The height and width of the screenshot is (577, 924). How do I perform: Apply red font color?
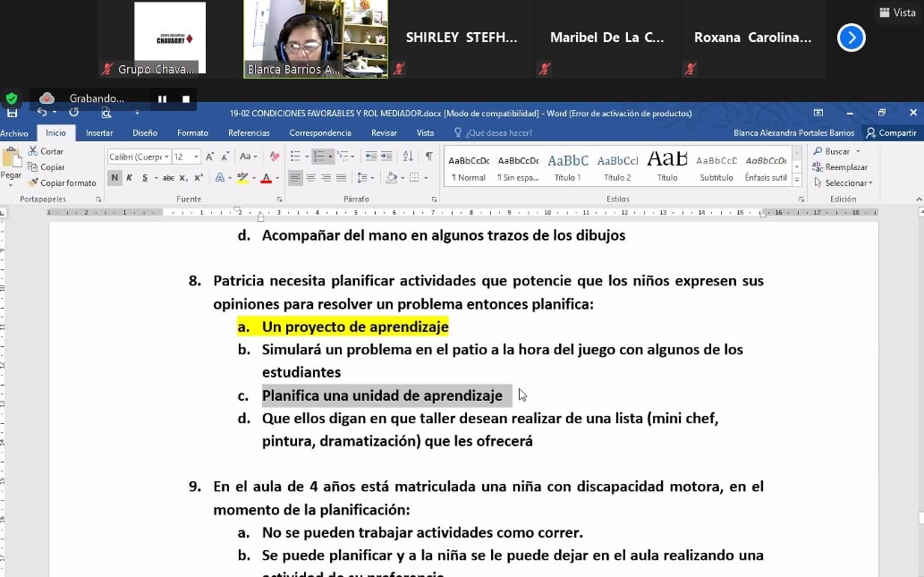coord(267,177)
